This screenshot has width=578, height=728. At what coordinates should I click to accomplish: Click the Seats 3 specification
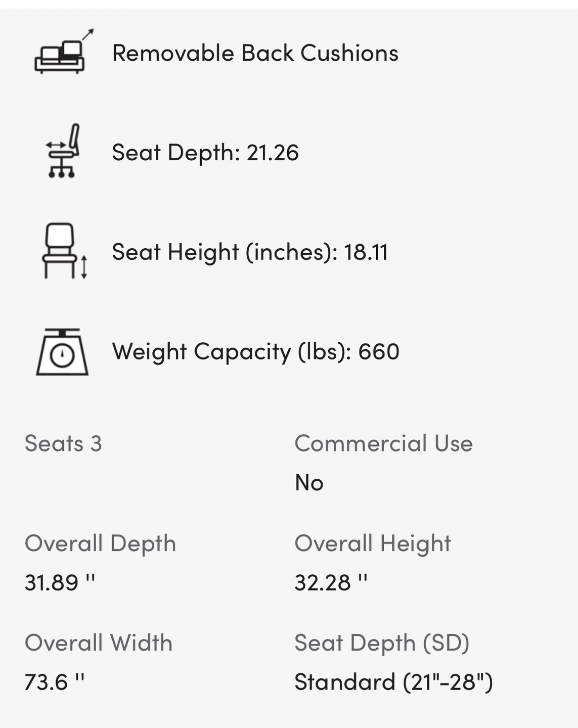[63, 443]
